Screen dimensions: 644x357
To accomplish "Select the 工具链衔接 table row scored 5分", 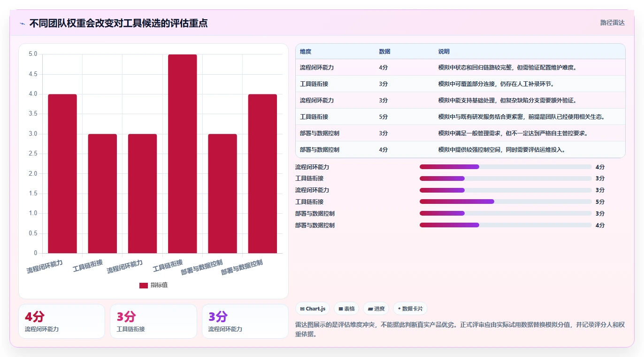I will coord(460,116).
